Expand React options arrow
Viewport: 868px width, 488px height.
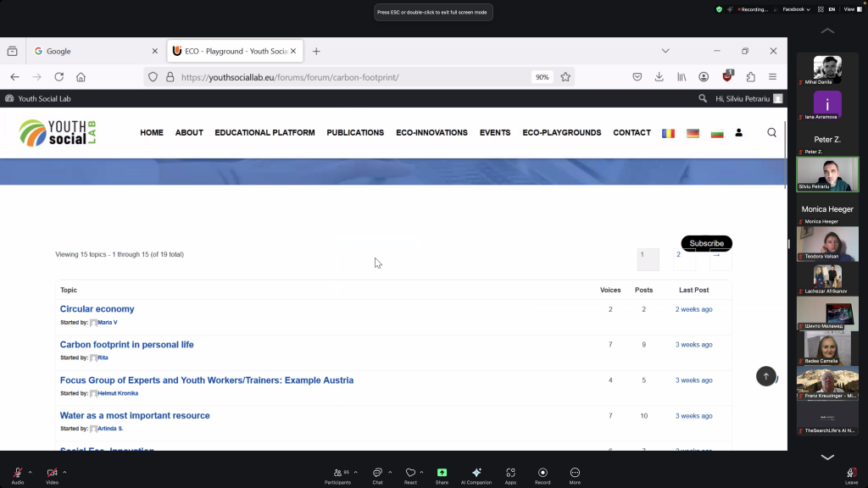click(422, 472)
